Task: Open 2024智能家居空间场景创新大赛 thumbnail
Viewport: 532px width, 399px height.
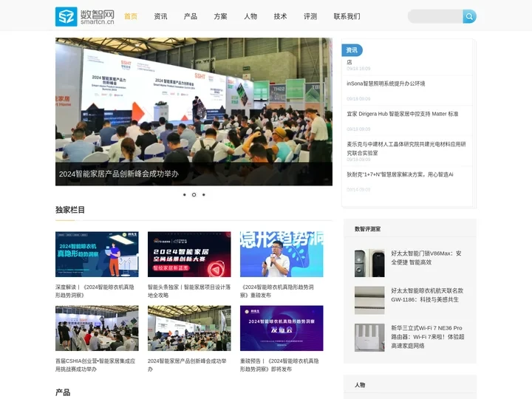Action: pos(189,254)
